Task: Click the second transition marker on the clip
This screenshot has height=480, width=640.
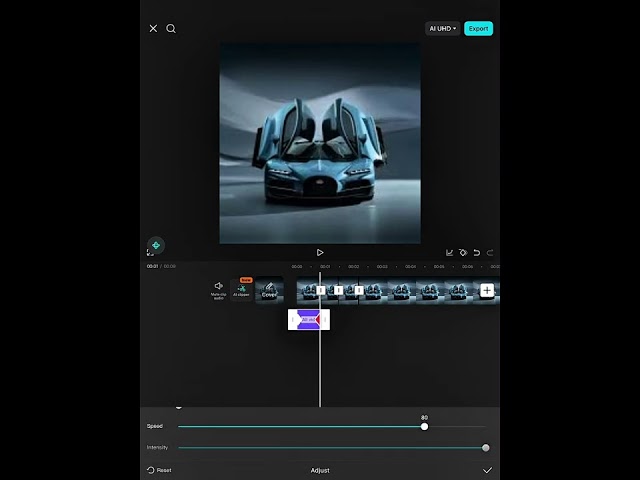Action: [x=338, y=290]
